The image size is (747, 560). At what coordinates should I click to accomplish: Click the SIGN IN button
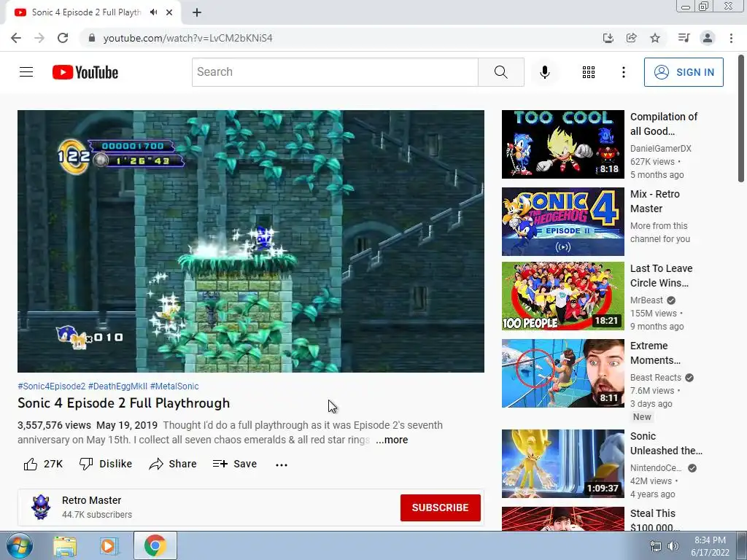(684, 72)
